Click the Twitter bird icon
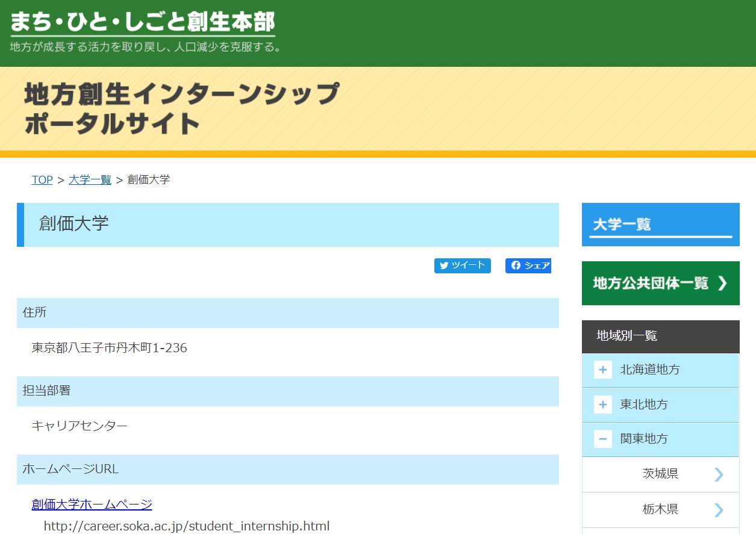 444,265
